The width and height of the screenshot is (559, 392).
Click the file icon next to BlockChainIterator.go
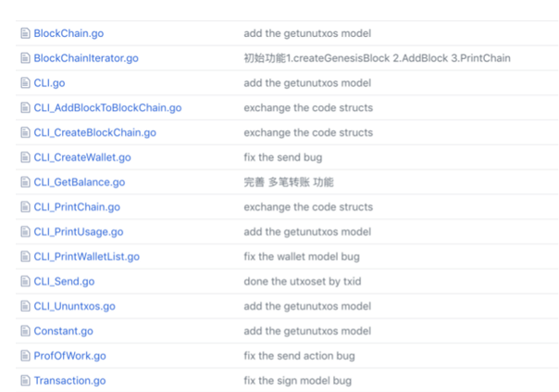coord(25,58)
